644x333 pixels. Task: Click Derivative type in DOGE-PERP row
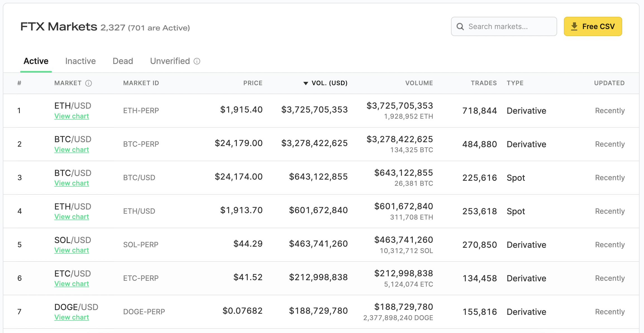(526, 312)
